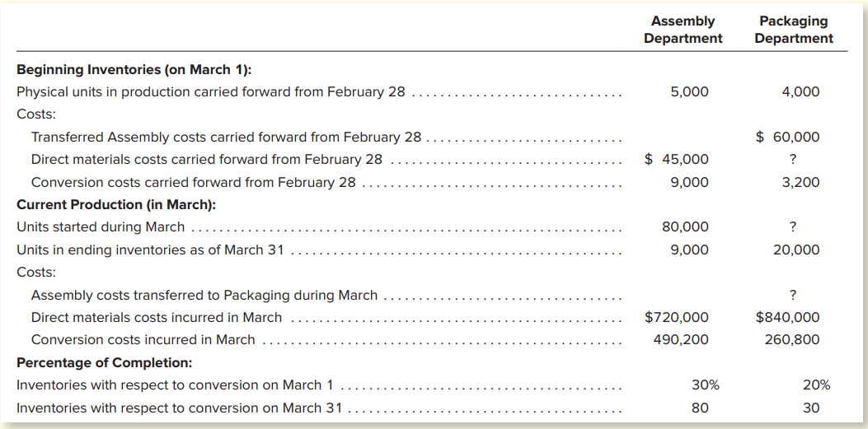Click the $45,000 direct materials value
Image resolution: width=868 pixels, height=429 pixels.
pyautogui.click(x=677, y=160)
